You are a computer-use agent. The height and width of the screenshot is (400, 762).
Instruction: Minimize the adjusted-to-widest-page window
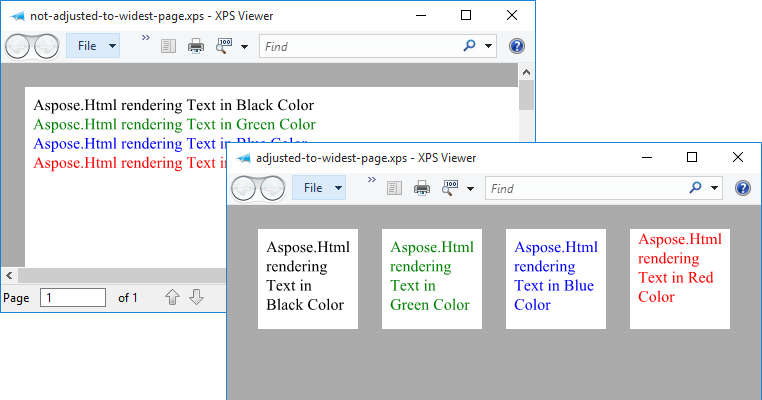point(647,157)
